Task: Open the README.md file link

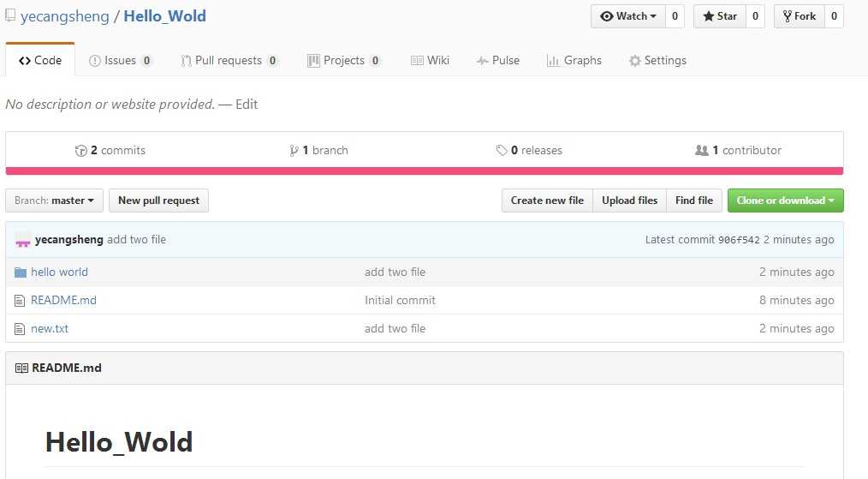Action: [x=63, y=301]
